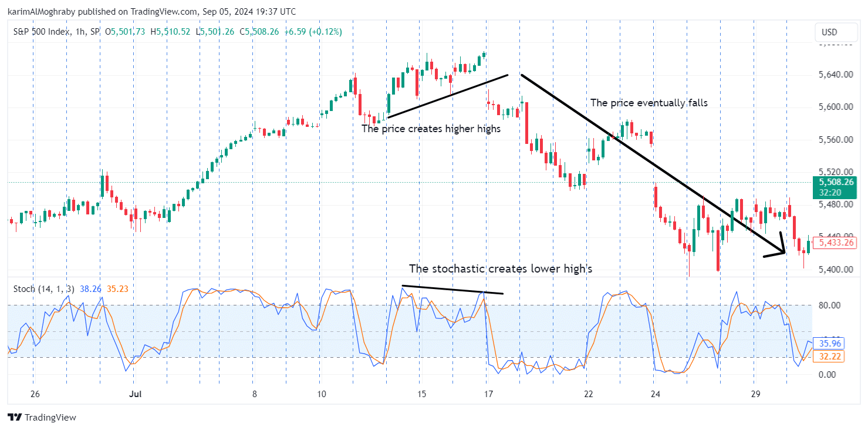Click the 5,640.00 price axis label
This screenshot has width=868, height=430.
point(836,75)
